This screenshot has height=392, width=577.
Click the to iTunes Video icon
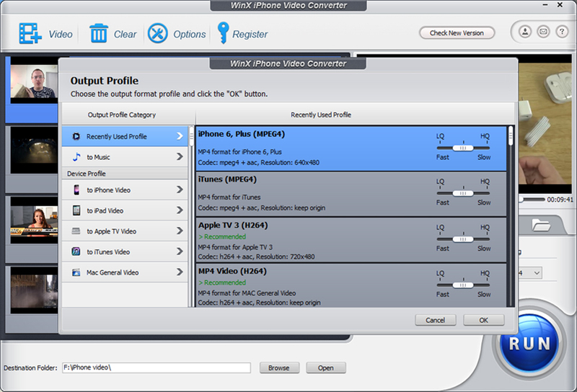coord(76,251)
